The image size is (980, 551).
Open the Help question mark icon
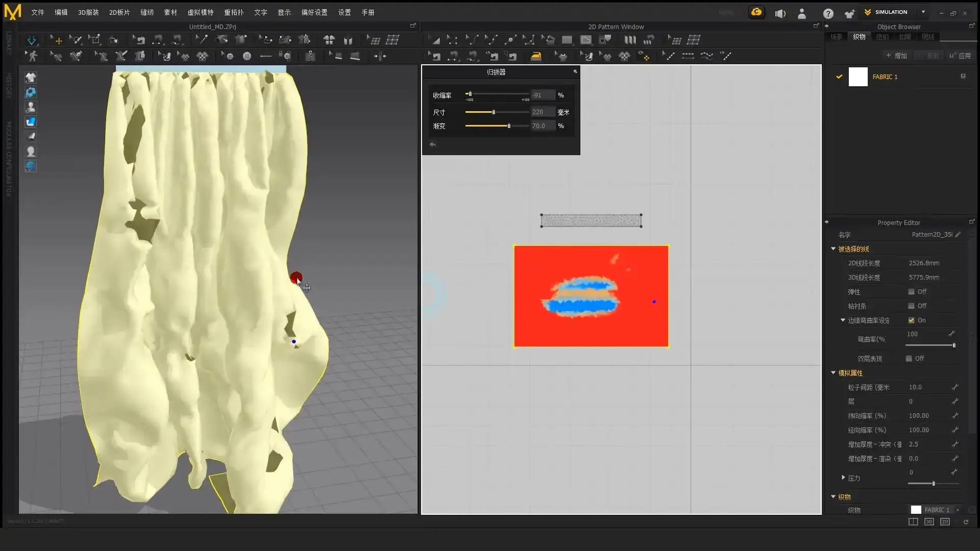(828, 13)
